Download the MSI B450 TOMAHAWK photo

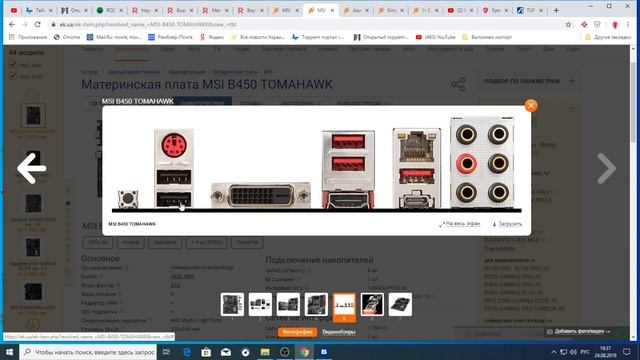pos(507,224)
